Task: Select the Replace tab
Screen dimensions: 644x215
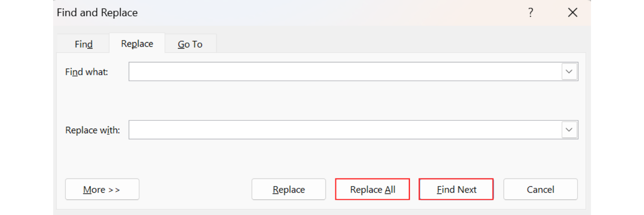Action: (x=137, y=43)
